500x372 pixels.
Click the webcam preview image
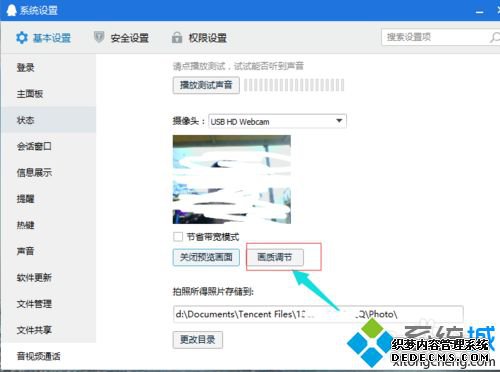point(232,179)
